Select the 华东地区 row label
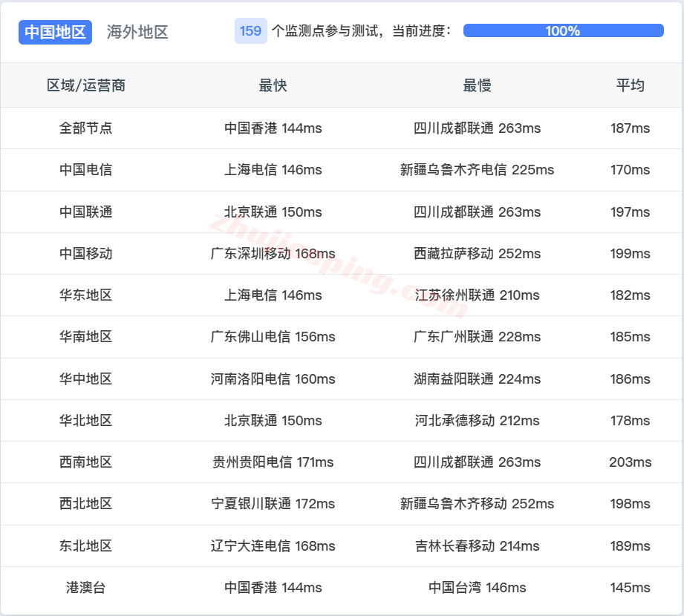The image size is (684, 616). point(86,295)
